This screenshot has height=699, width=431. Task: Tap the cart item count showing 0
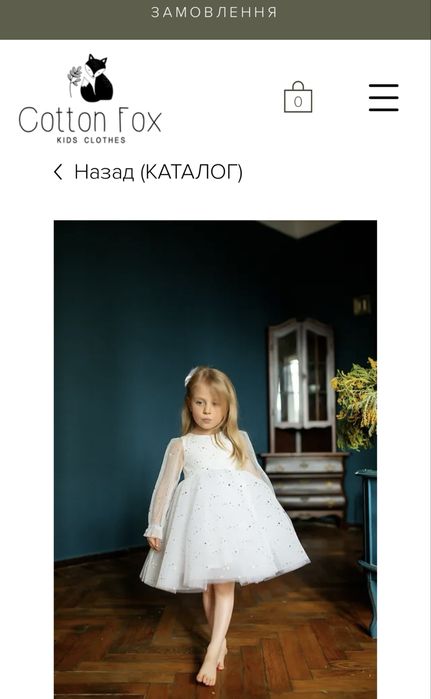[298, 102]
